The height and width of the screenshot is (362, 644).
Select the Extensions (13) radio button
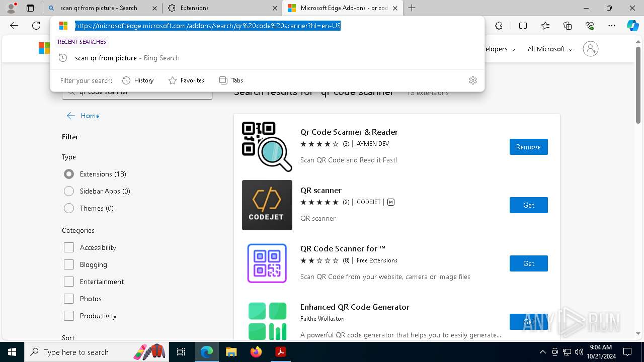point(69,174)
